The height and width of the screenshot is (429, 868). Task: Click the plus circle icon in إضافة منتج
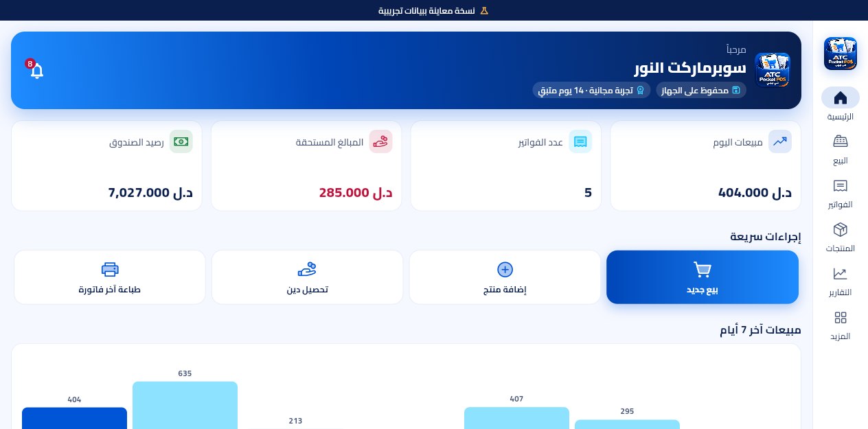pos(505,269)
